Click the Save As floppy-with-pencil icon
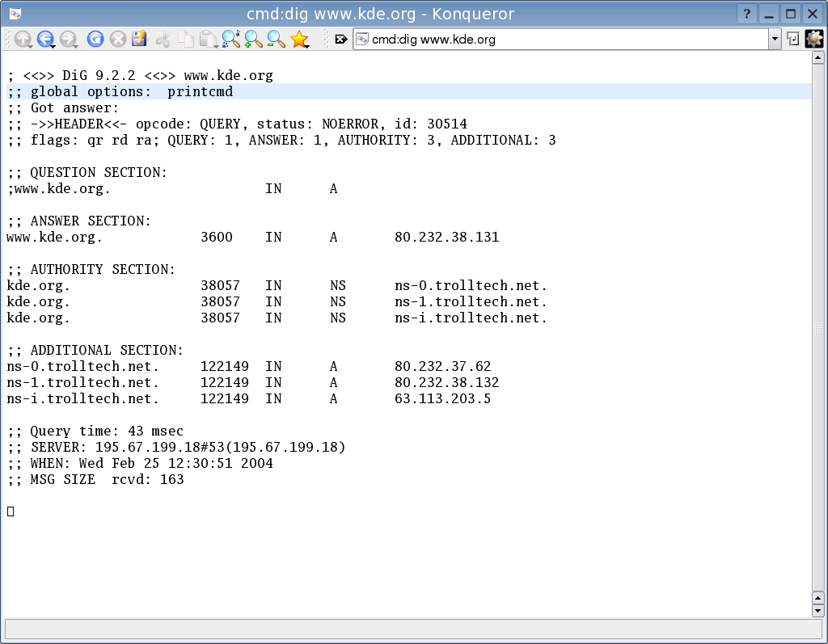Image resolution: width=828 pixels, height=644 pixels. (x=139, y=39)
